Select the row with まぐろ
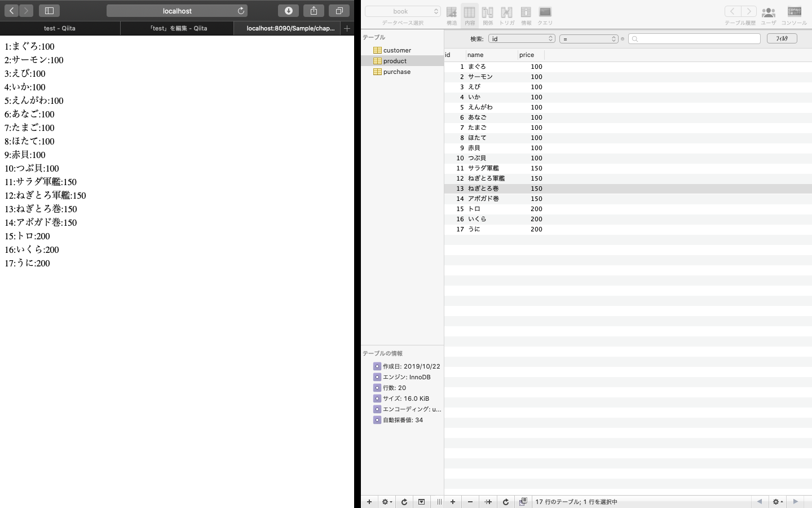This screenshot has height=508, width=812. click(x=628, y=67)
